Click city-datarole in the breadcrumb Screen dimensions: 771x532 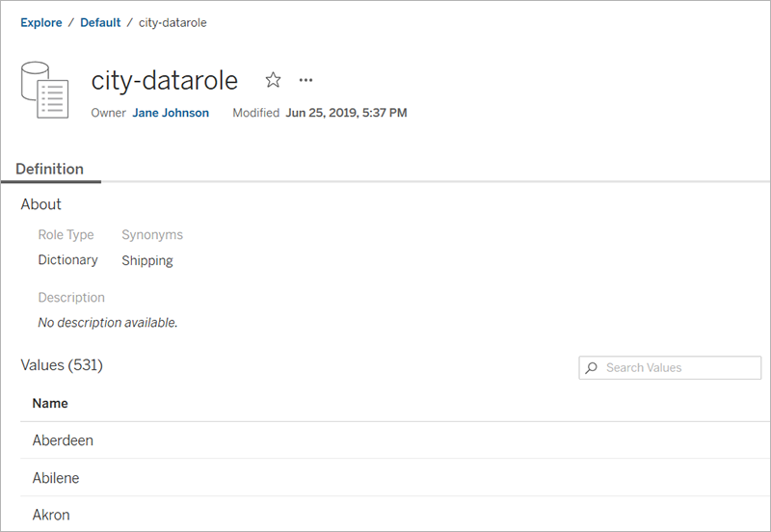173,22
